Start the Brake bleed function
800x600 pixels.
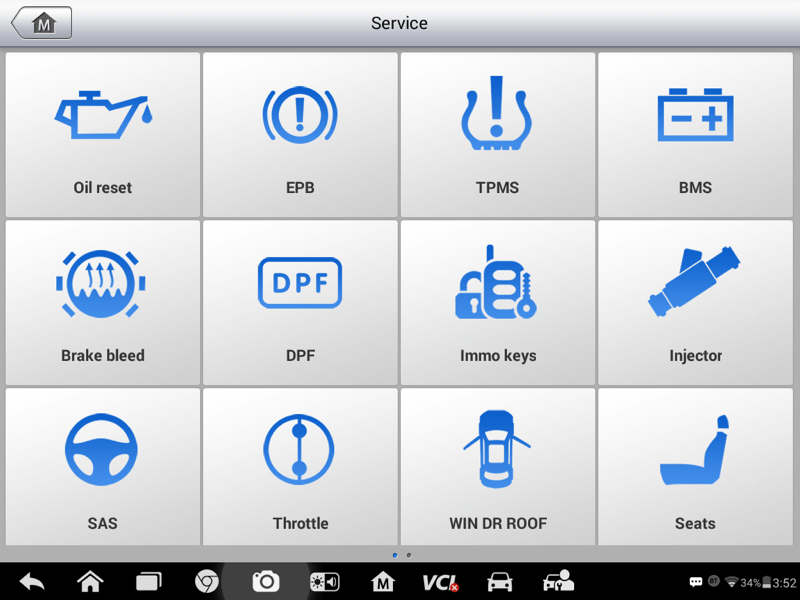point(103,303)
